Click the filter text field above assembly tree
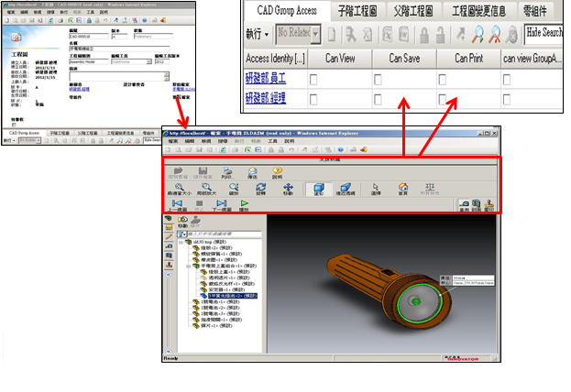The height and width of the screenshot is (392, 571). click(224, 234)
